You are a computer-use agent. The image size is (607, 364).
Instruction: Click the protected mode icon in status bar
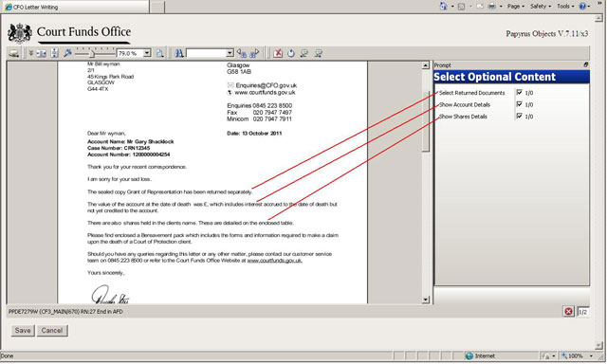tap(546, 355)
